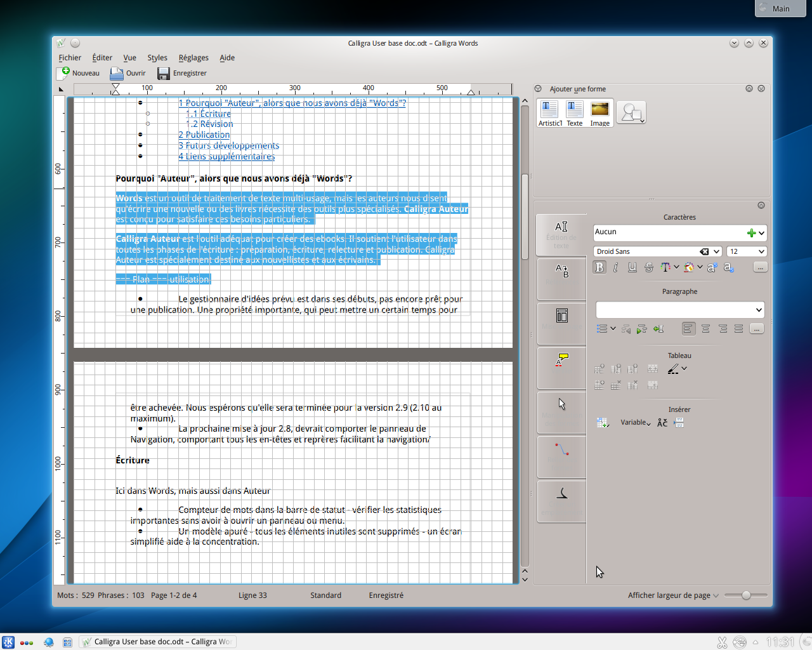Add an Image shape

pos(600,114)
